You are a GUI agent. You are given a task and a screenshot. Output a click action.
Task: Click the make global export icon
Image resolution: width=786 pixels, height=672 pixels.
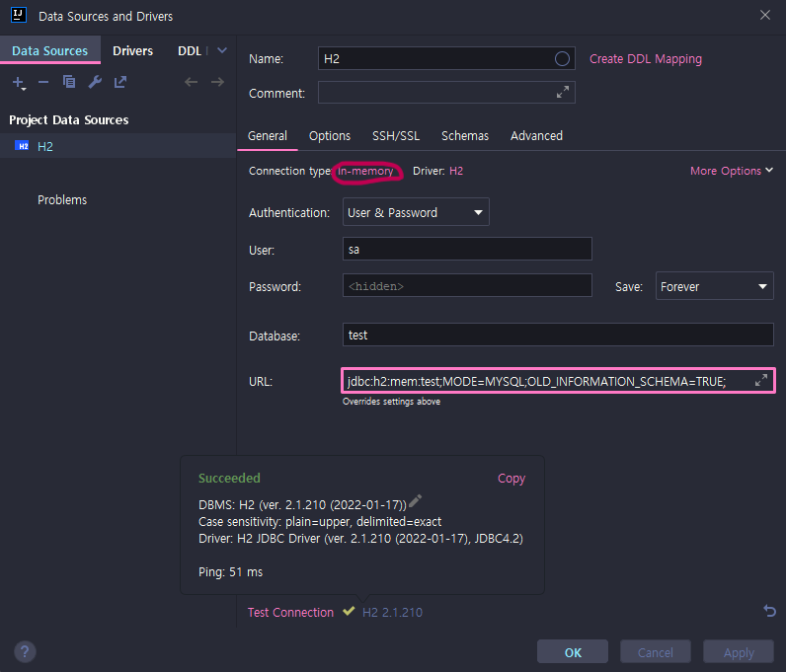coord(120,82)
